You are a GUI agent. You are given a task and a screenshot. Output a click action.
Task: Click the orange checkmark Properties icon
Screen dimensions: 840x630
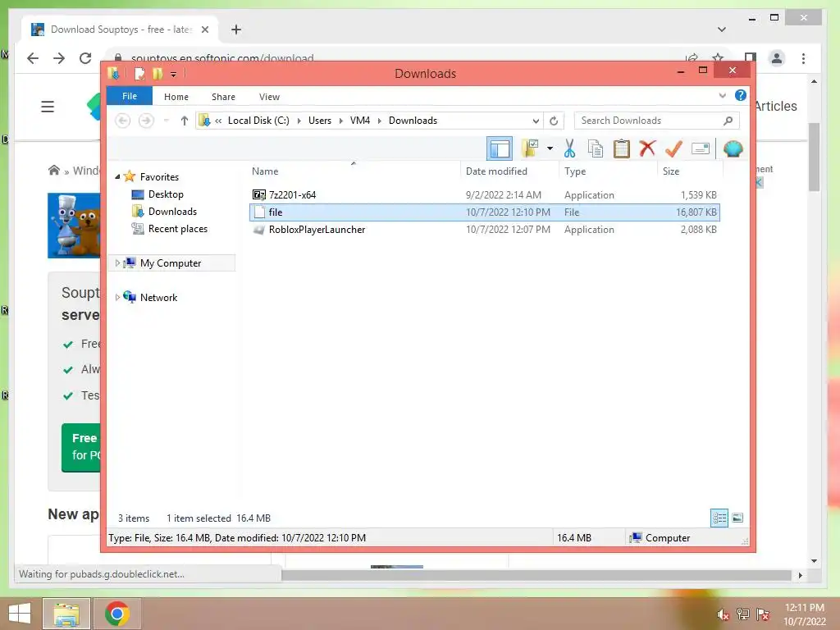tap(673, 148)
